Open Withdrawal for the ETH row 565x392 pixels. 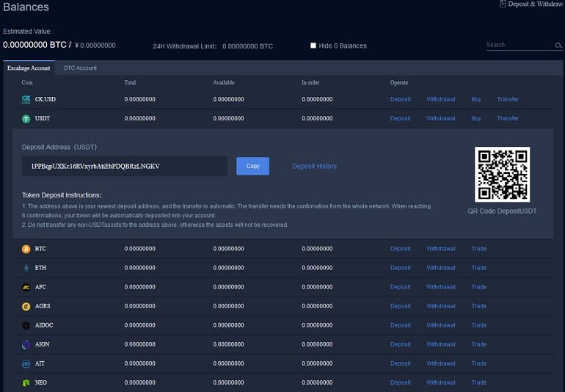click(x=441, y=268)
